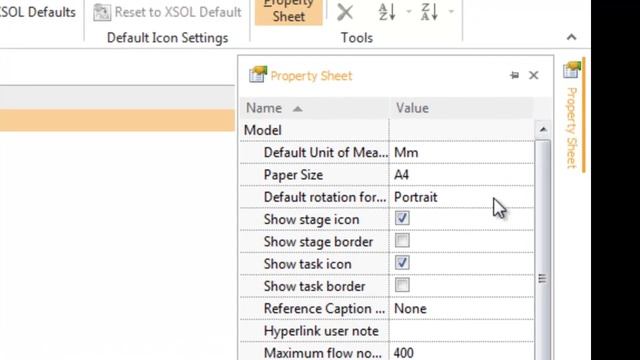The width and height of the screenshot is (640, 360).
Task: Click the 400 maximum flow value
Action: (404, 353)
